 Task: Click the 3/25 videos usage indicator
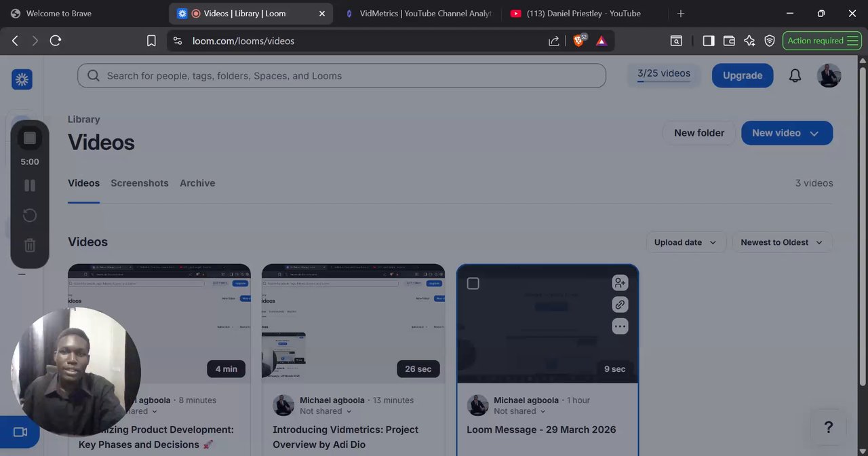click(664, 75)
